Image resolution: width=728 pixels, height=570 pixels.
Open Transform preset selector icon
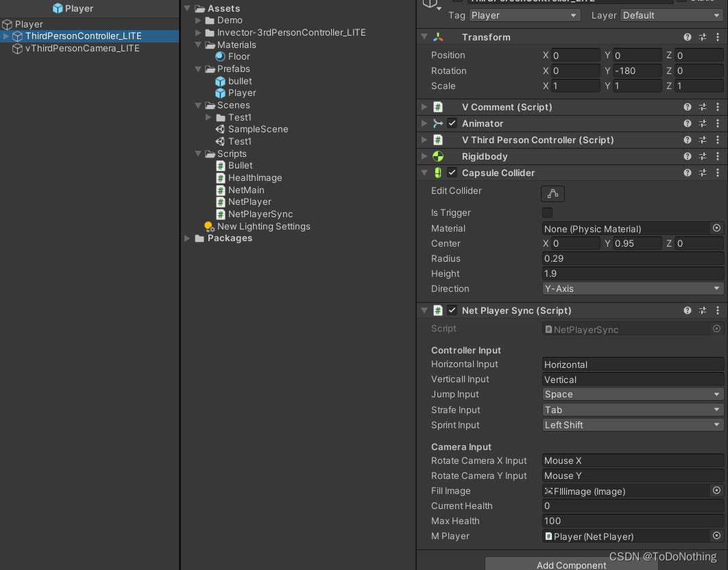click(x=703, y=37)
